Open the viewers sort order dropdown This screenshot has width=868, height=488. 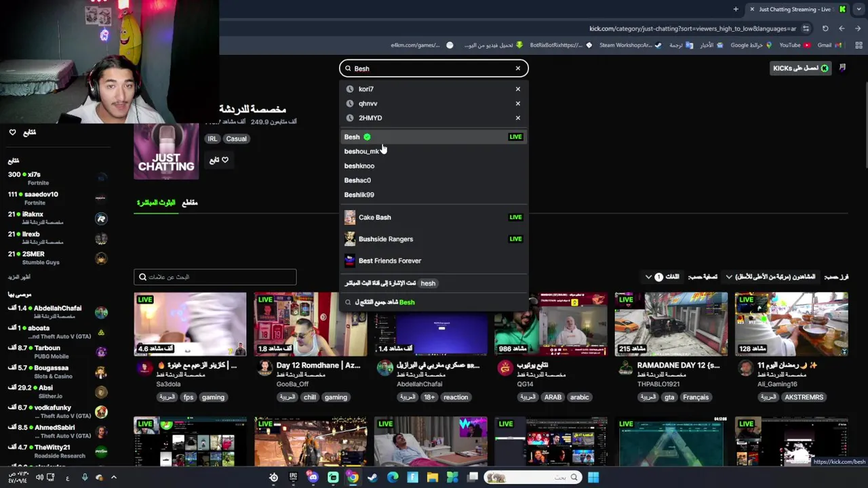pyautogui.click(x=770, y=277)
